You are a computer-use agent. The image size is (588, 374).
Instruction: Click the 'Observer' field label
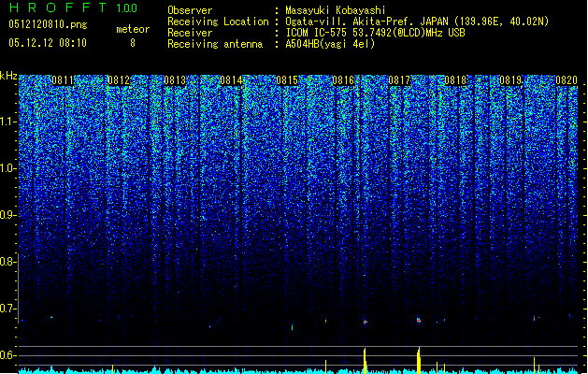tap(190, 10)
